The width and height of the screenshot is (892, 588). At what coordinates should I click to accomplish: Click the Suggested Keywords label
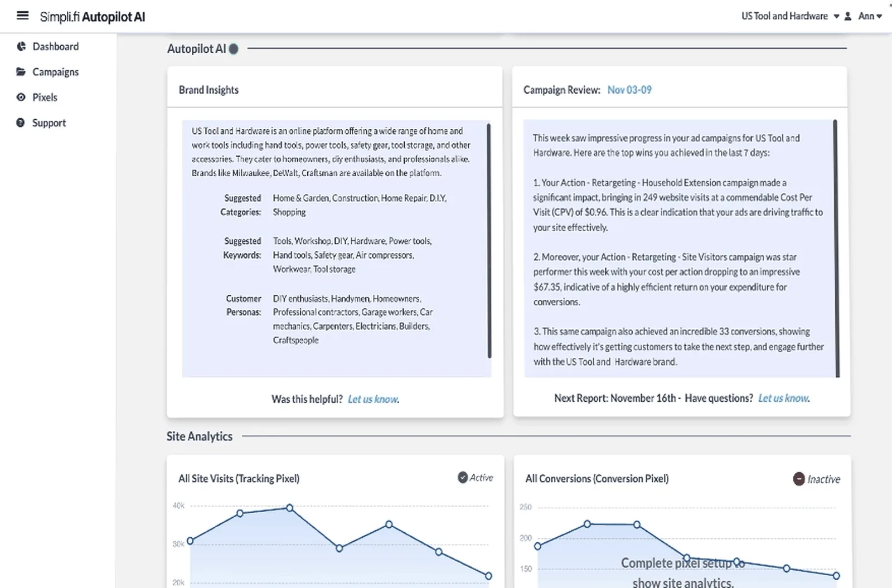[x=242, y=248]
